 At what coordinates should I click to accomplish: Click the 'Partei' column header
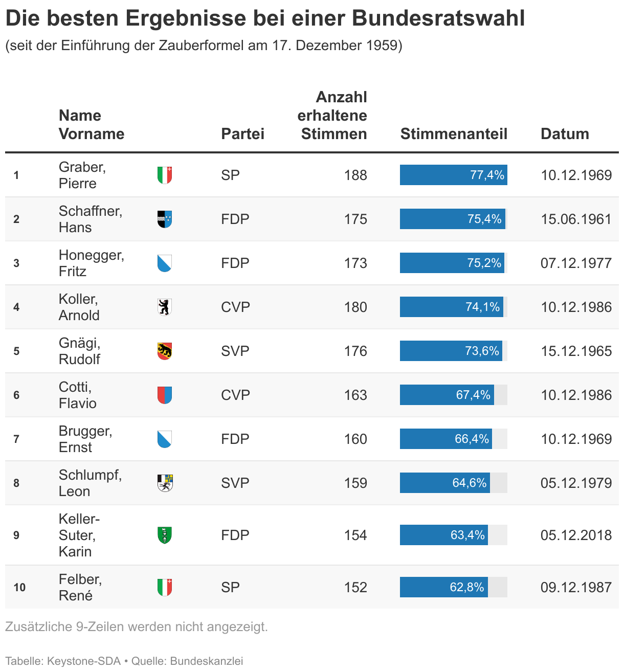[242, 134]
